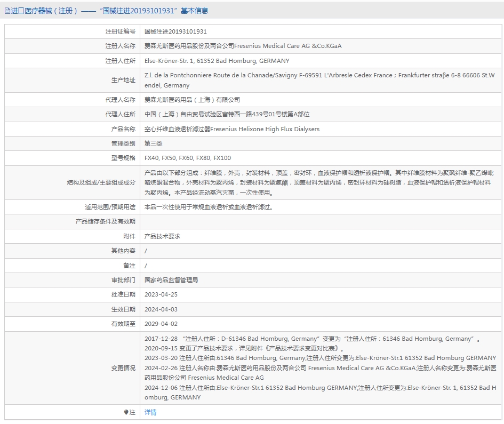Viewport: 504px width, 424px height.
Task: Select address Else-Kröner-Str. 1, 61352 Bad Homburg
Action: (217, 61)
